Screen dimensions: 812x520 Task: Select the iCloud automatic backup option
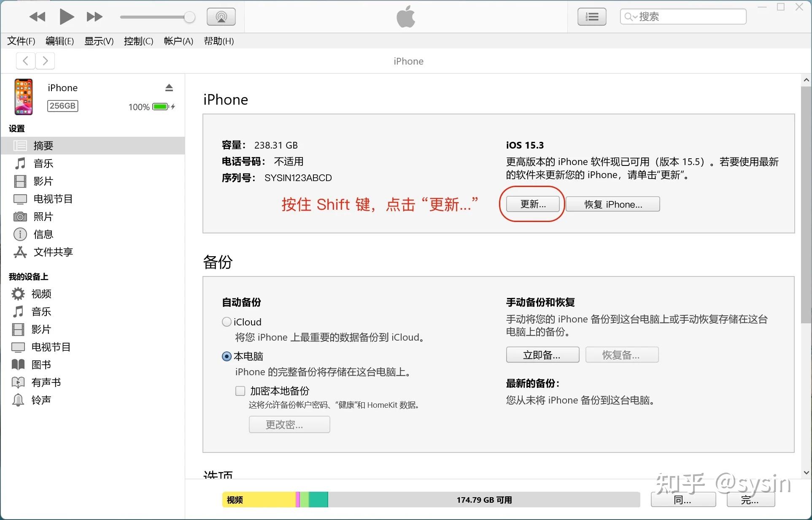point(227,322)
